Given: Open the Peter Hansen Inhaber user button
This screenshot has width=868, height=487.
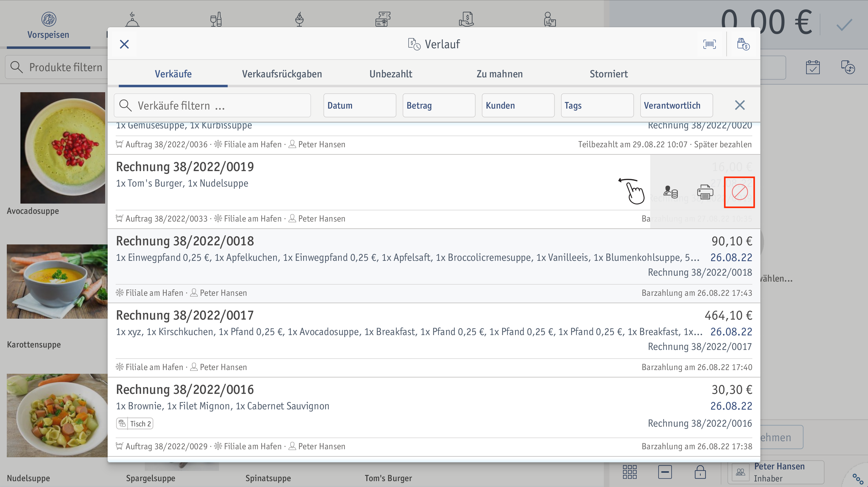Looking at the screenshot, I should (x=776, y=472).
